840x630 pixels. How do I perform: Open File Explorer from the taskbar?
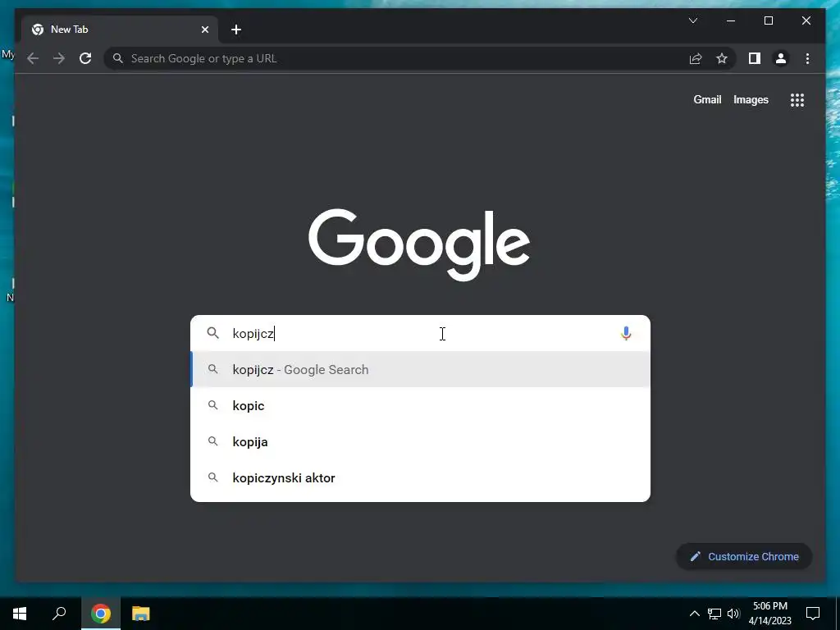click(x=141, y=614)
